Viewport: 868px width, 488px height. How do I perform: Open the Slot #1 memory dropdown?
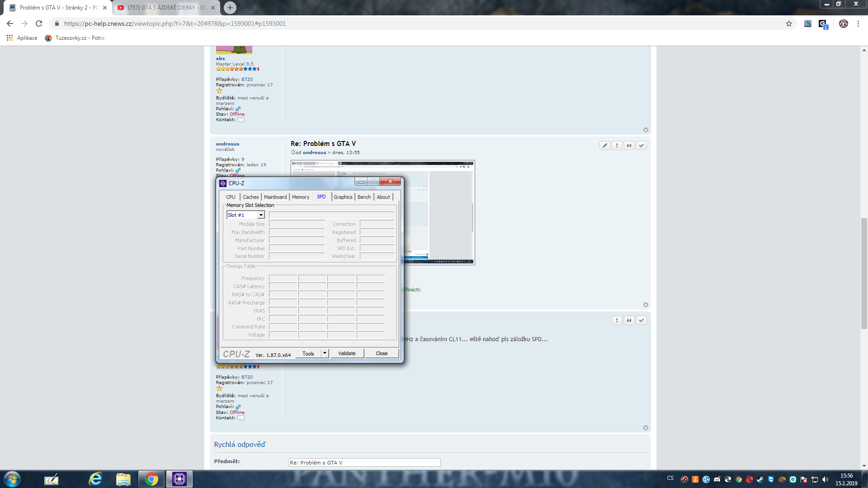click(x=261, y=215)
